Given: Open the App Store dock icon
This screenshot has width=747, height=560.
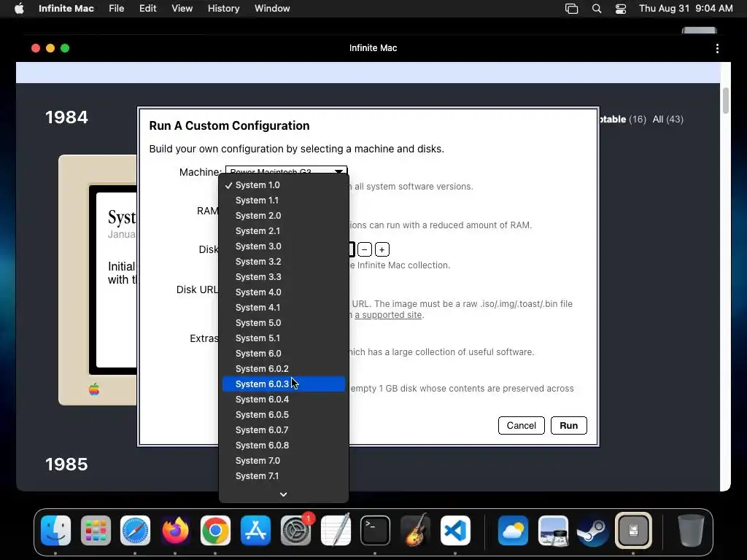Looking at the screenshot, I should click(x=255, y=530).
